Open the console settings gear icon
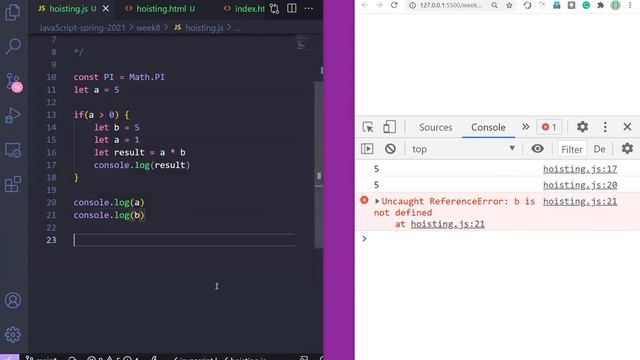Screen dimensions: 640x360 (x=627, y=148)
